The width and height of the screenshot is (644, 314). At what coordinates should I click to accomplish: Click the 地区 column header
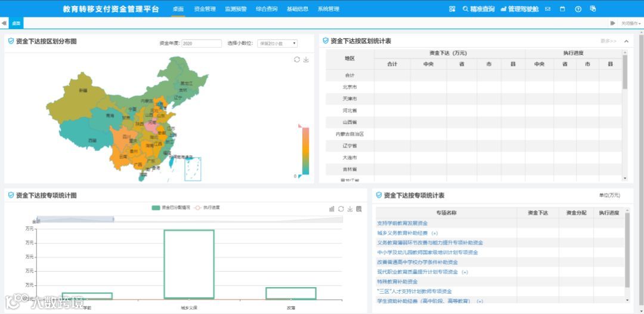(349, 59)
